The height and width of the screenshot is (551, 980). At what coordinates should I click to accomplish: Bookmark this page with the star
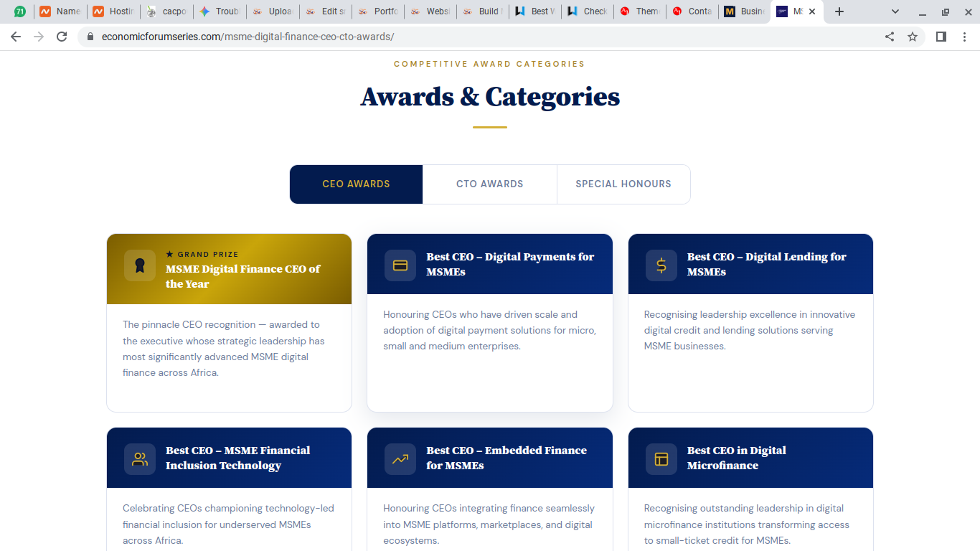[x=913, y=37]
